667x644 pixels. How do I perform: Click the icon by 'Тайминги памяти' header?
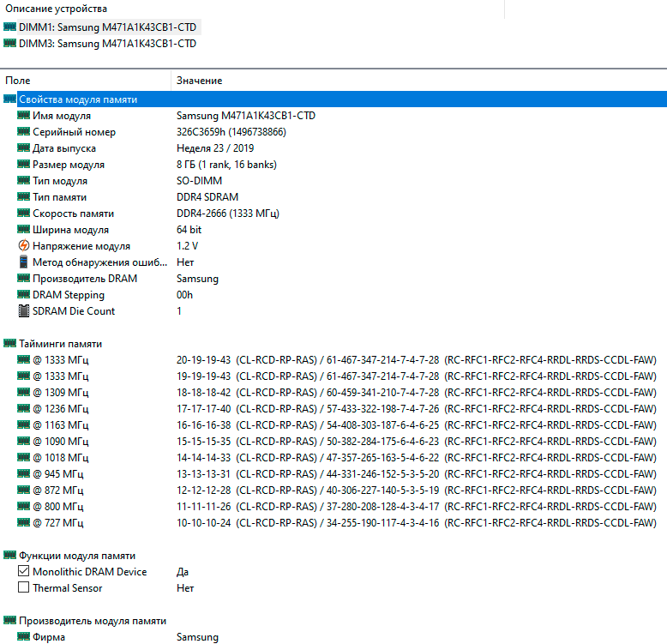pos(9,343)
